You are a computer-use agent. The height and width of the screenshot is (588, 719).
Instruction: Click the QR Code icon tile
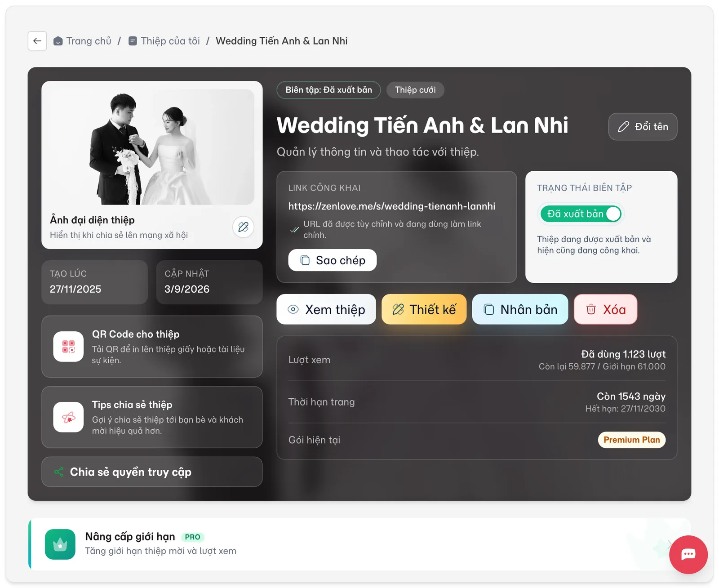tap(68, 347)
